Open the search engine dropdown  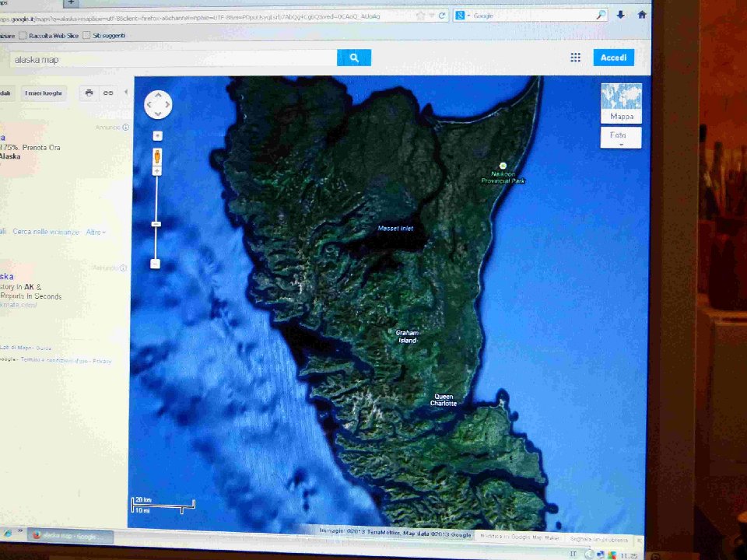[462, 16]
